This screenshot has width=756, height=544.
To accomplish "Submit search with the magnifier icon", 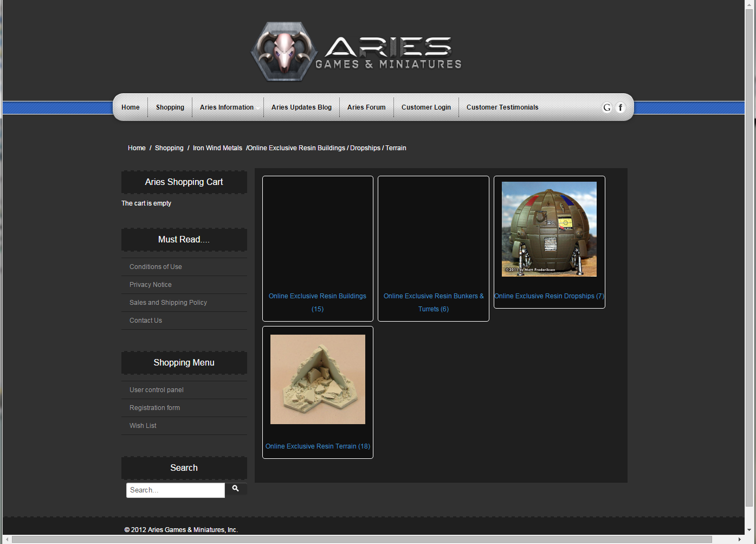I will click(236, 489).
